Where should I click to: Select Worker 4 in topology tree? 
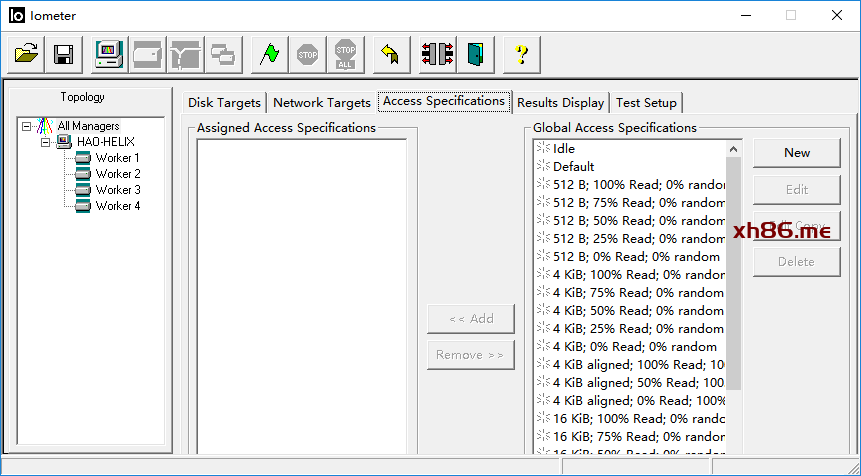pyautogui.click(x=118, y=206)
